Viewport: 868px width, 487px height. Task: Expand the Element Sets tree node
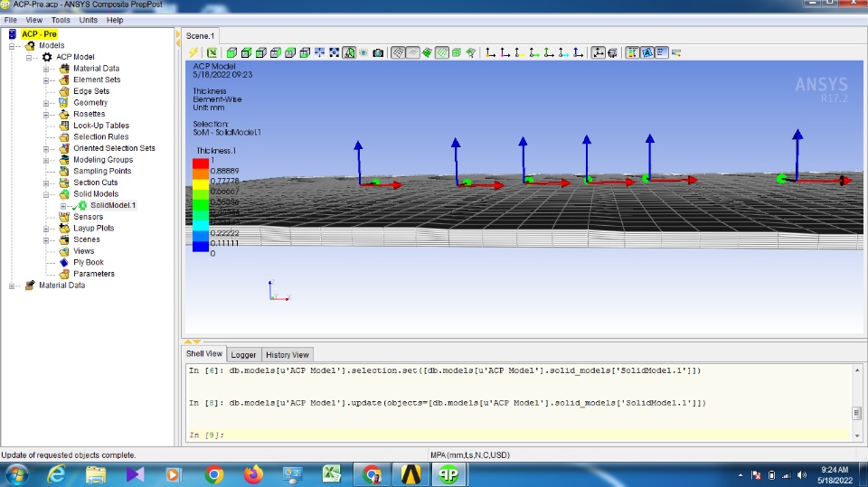[x=46, y=80]
